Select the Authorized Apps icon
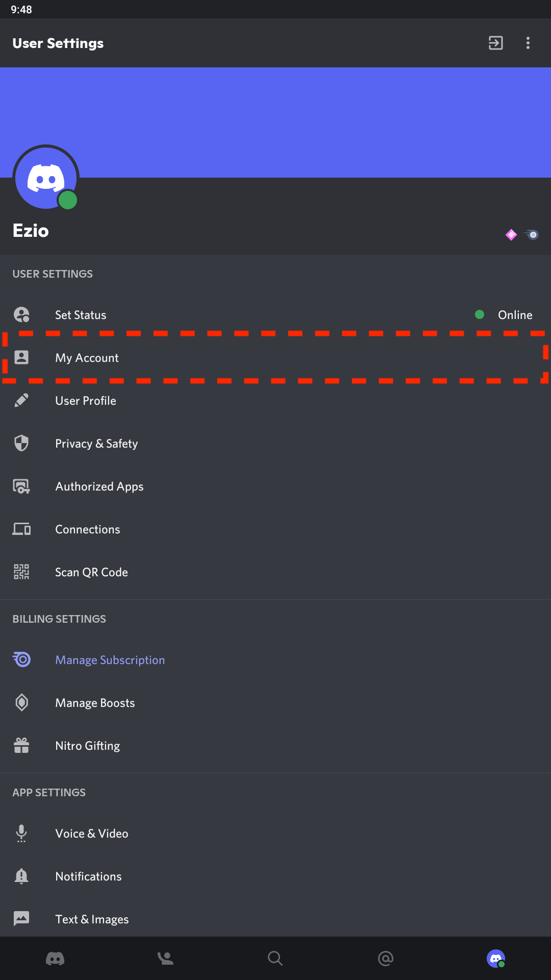Image resolution: width=551 pixels, height=980 pixels. (21, 486)
